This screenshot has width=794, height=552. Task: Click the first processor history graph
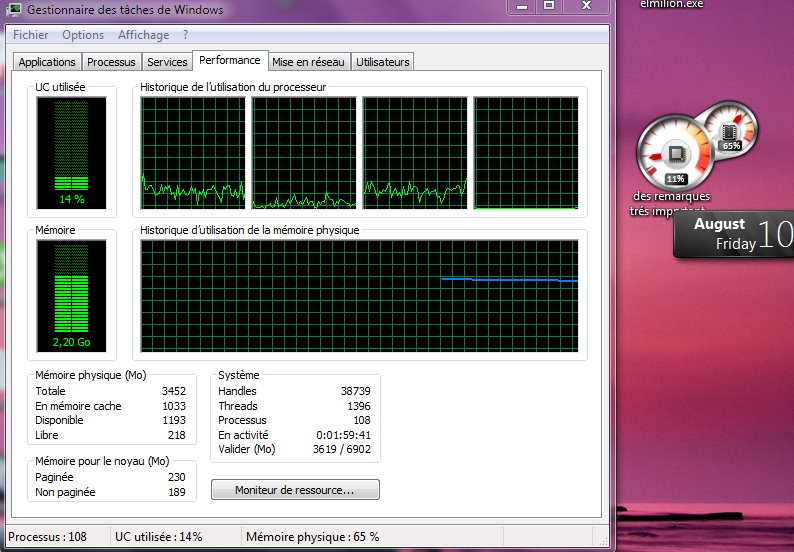(x=193, y=153)
